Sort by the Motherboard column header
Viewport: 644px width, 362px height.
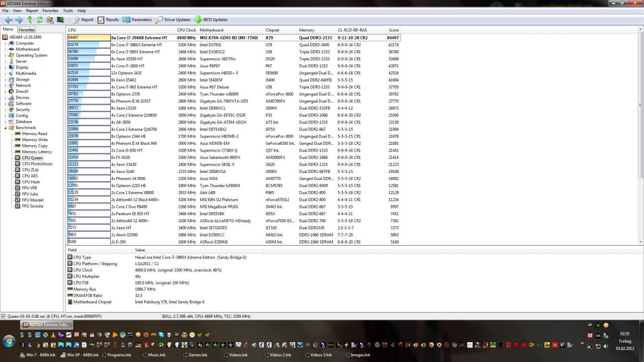point(231,30)
